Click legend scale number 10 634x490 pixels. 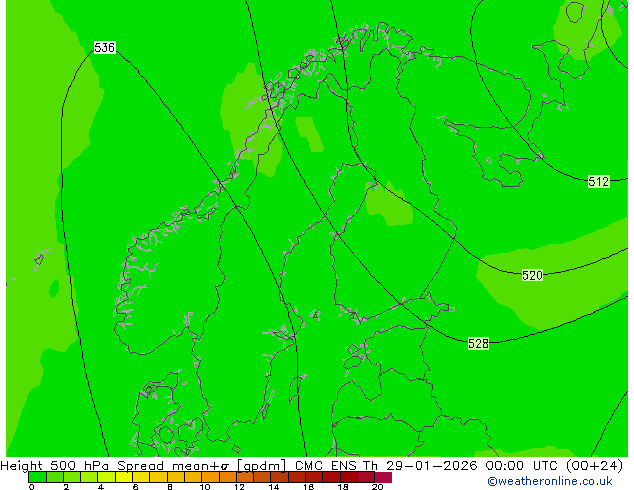click(x=205, y=487)
